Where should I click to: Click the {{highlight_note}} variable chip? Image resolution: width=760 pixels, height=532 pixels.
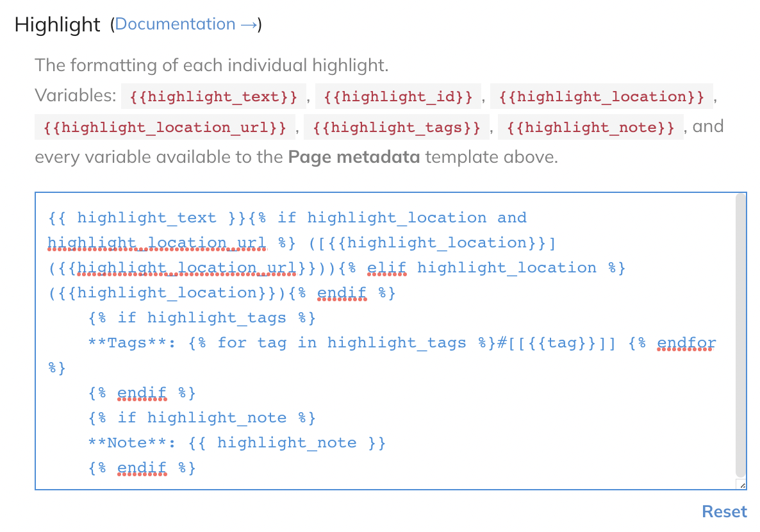tap(590, 127)
